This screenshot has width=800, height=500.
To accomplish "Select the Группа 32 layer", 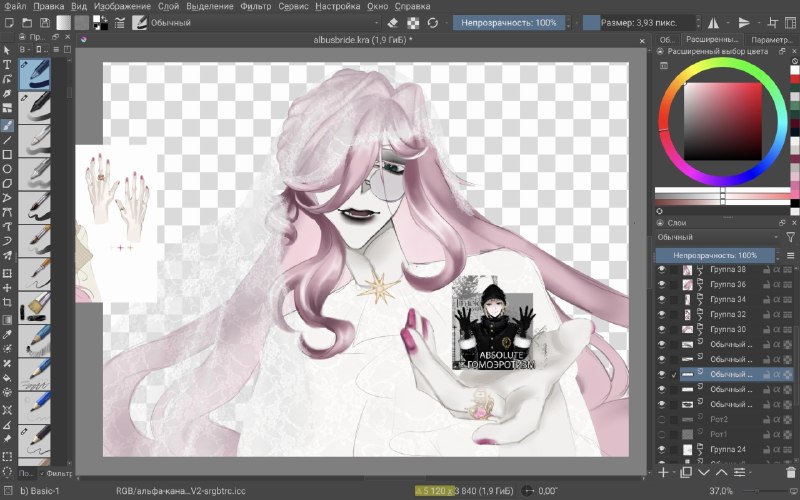I will tap(728, 314).
